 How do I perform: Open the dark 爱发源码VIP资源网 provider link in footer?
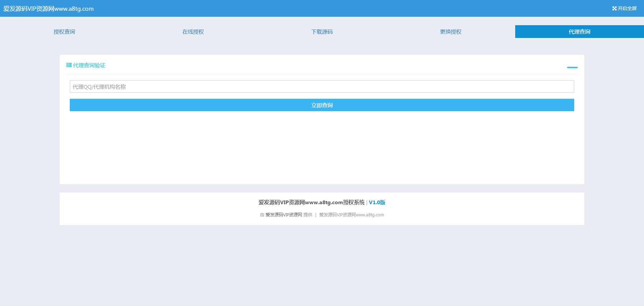[x=284, y=215]
